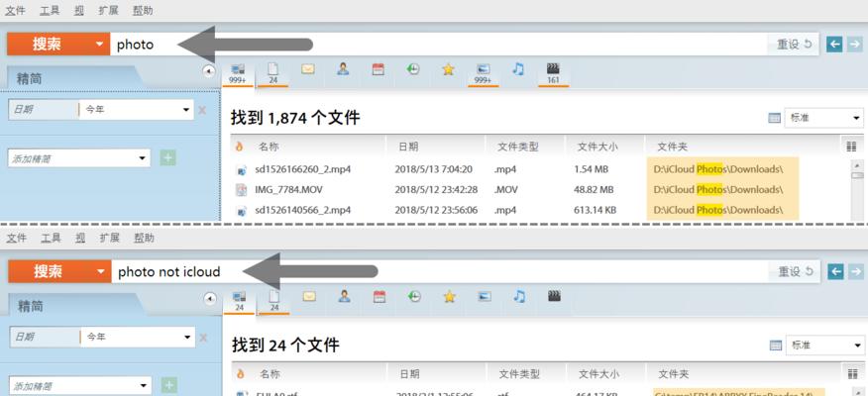868x396 pixels.
Task: Open 扩展 menu in top window
Action: pos(109,11)
